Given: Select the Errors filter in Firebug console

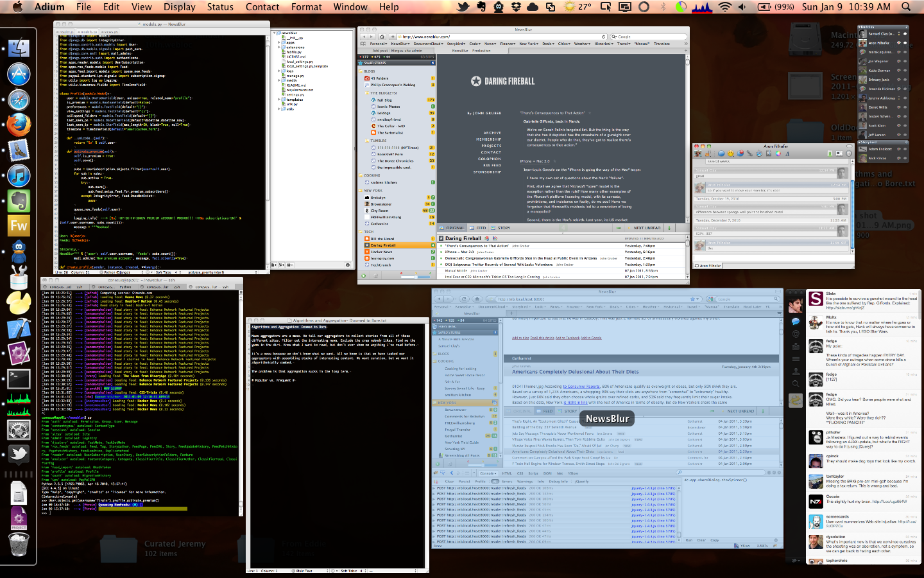Looking at the screenshot, I should coord(507,481).
